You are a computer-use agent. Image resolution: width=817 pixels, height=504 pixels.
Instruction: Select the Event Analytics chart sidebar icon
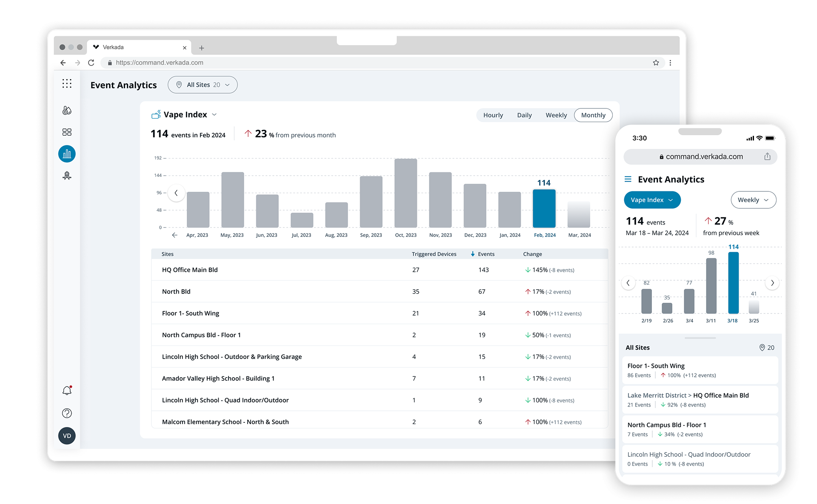pyautogui.click(x=67, y=154)
